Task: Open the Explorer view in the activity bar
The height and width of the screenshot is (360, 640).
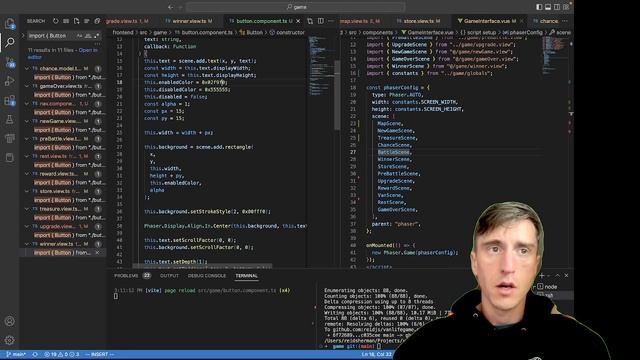Action: 10,24
